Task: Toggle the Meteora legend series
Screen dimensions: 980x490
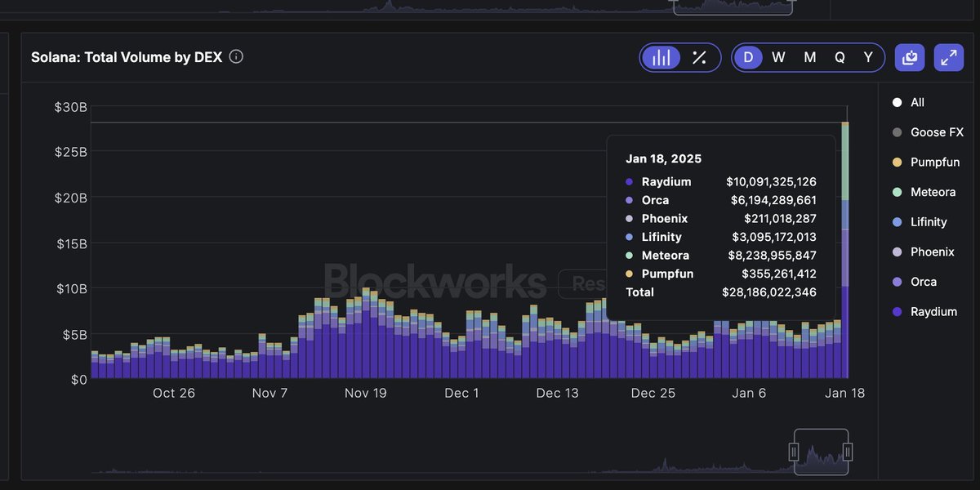Action: click(924, 192)
